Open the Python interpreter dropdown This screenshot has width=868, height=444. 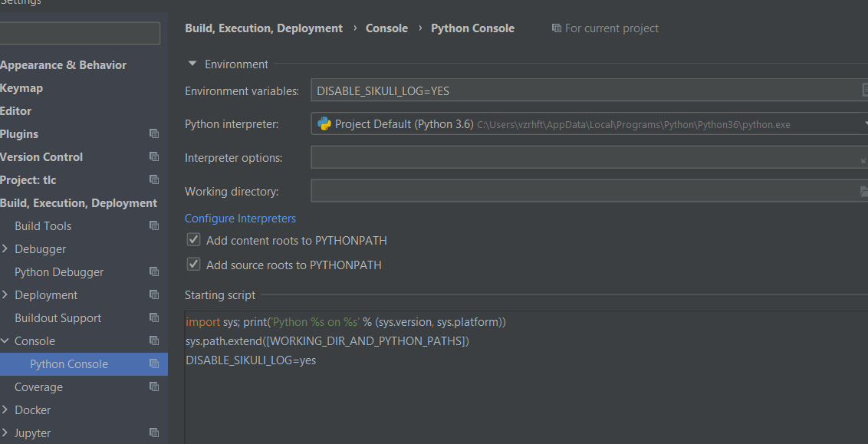pos(864,124)
